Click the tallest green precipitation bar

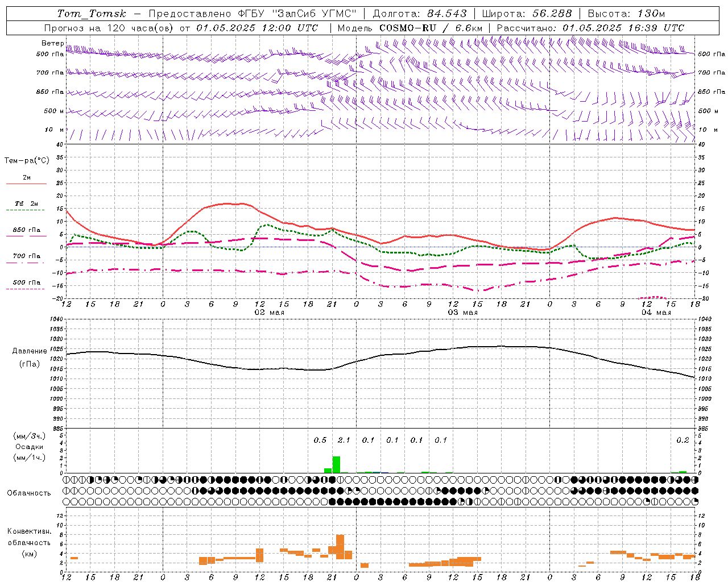pyautogui.click(x=336, y=464)
